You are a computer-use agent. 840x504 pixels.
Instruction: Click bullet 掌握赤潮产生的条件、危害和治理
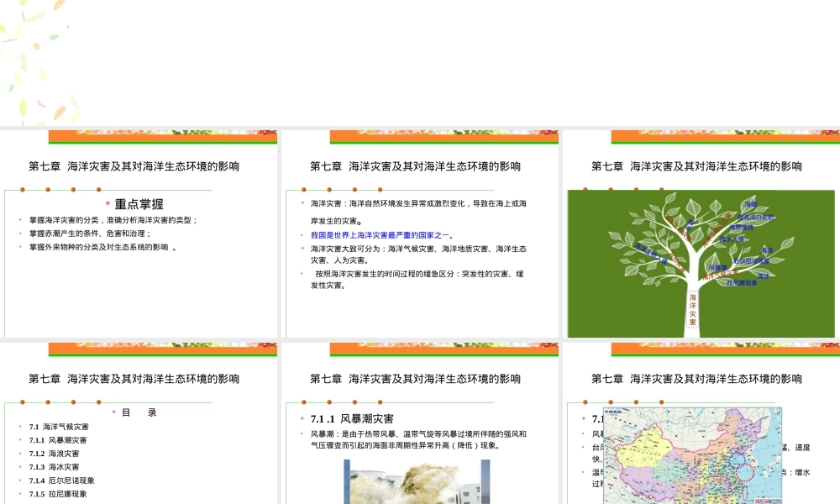(x=90, y=234)
